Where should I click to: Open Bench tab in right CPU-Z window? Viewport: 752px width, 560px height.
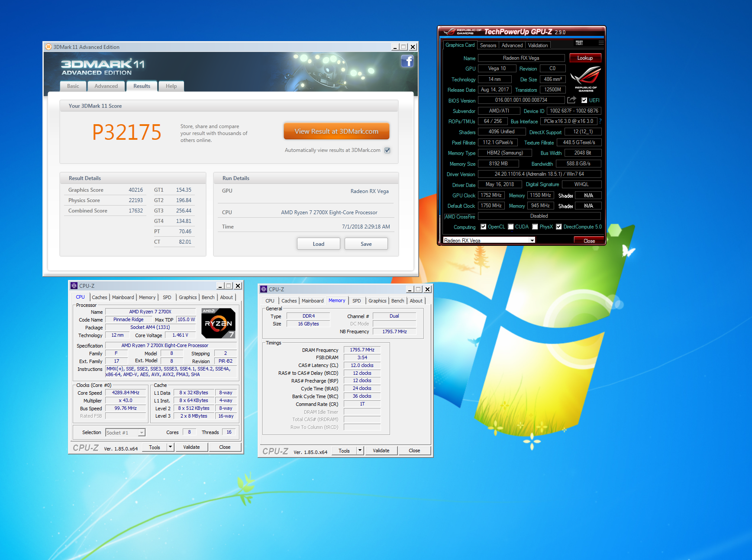(x=397, y=301)
